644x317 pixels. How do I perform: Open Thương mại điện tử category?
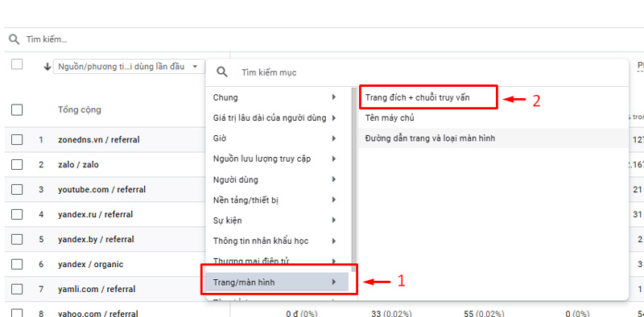[277, 261]
